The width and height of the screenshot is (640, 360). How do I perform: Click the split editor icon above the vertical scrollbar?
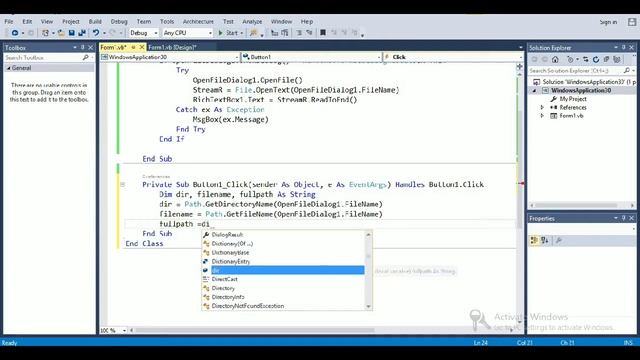tap(520, 66)
